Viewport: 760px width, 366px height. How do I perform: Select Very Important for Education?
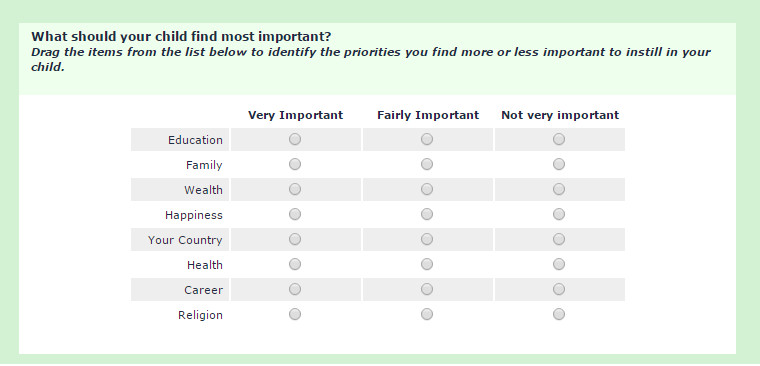(295, 140)
